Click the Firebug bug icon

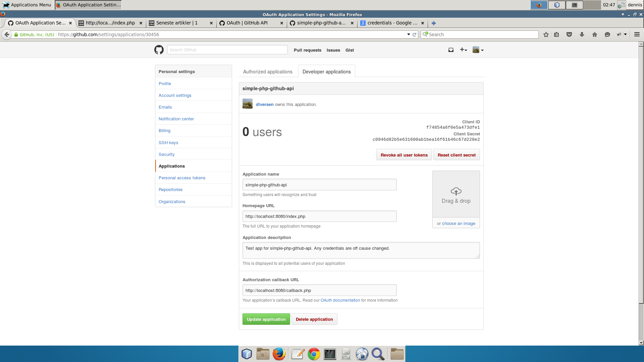(x=619, y=35)
